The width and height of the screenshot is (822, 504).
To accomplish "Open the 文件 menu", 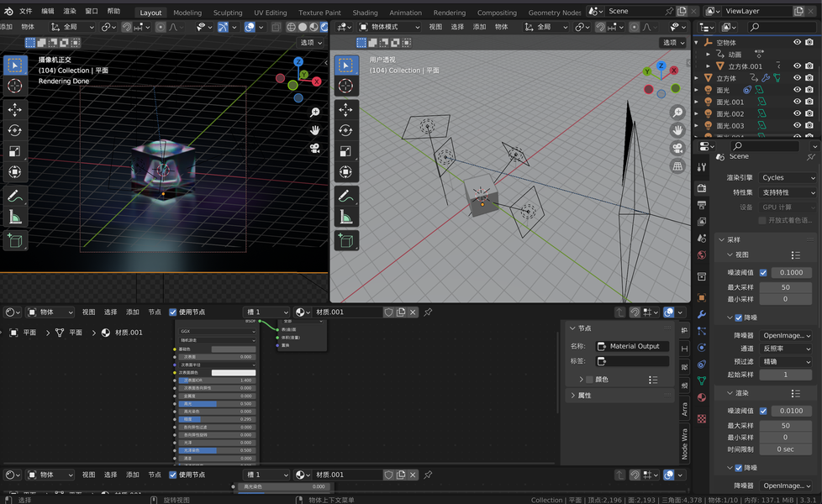I will coord(26,11).
